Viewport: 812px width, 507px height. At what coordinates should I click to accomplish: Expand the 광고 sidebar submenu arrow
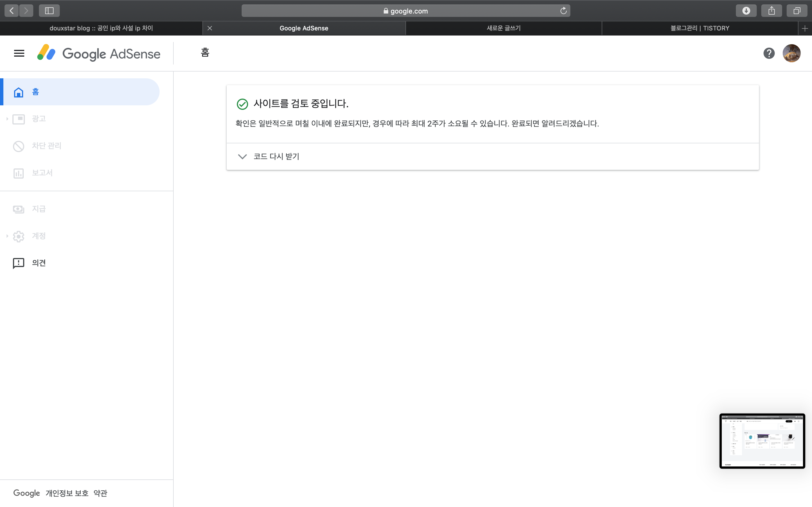pos(7,119)
